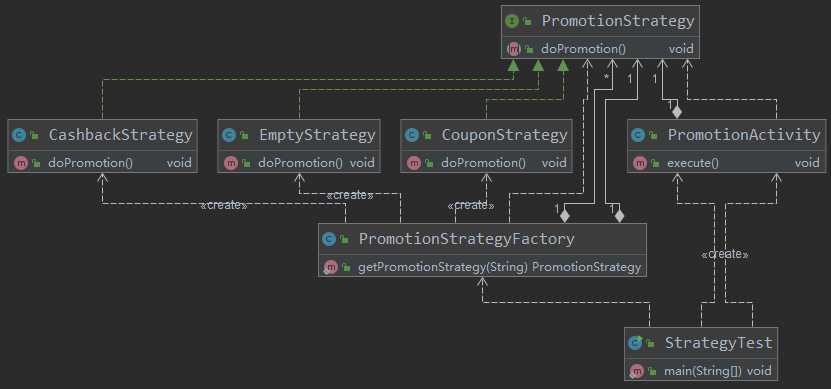The height and width of the screenshot is (389, 831).
Task: Click the doPromotion method icon in PromotionStrategy
Action: click(x=513, y=49)
